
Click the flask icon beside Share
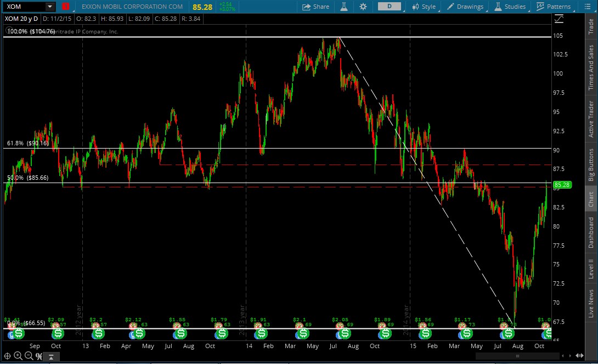(x=343, y=7)
